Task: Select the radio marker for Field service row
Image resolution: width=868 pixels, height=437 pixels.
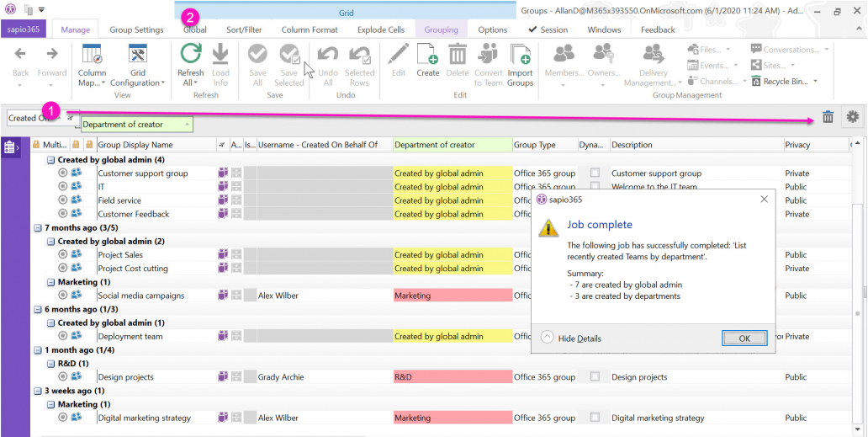Action: click(62, 200)
